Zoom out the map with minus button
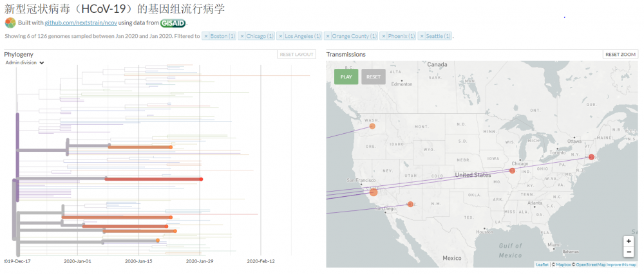 pyautogui.click(x=628, y=252)
